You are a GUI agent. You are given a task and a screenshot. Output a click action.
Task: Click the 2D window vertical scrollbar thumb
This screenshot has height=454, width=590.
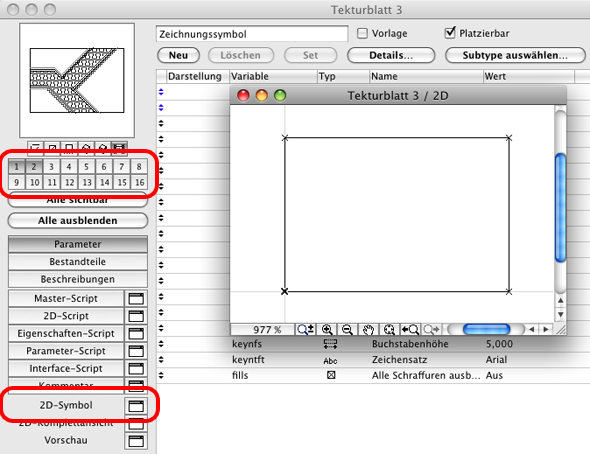coord(560,208)
